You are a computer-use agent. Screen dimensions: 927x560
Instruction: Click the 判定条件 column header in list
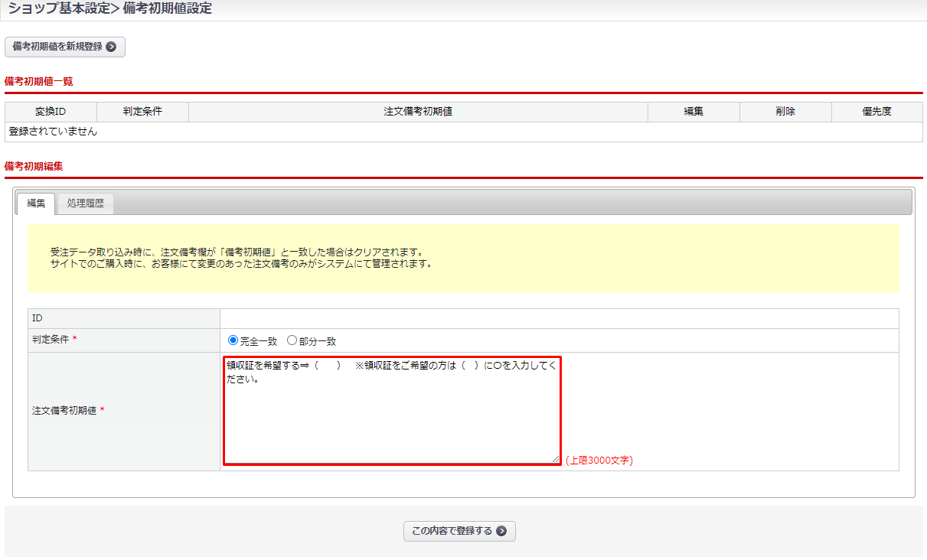(x=142, y=112)
